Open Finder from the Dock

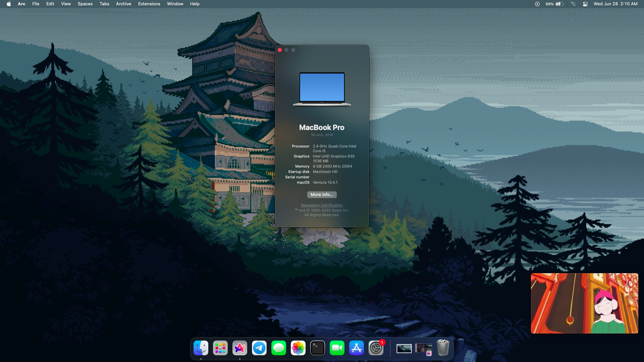pos(201,348)
